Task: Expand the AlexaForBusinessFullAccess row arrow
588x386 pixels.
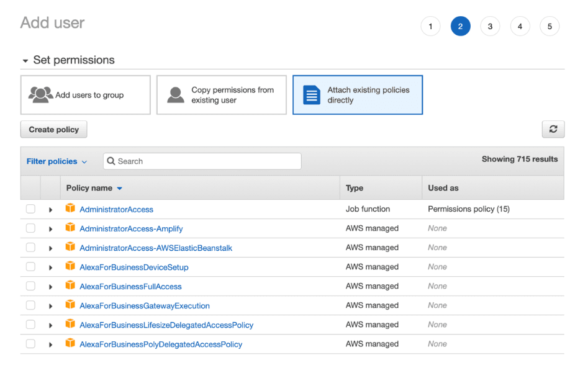Action: click(x=51, y=287)
